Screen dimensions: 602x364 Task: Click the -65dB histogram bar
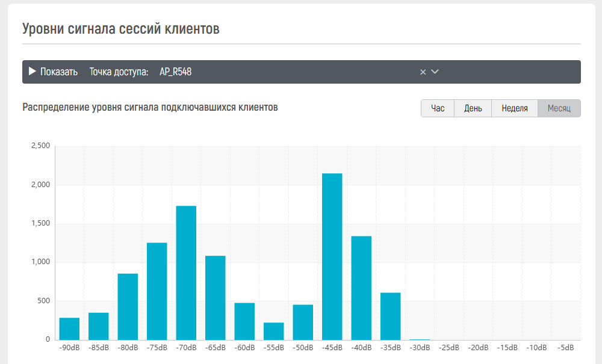click(x=216, y=298)
